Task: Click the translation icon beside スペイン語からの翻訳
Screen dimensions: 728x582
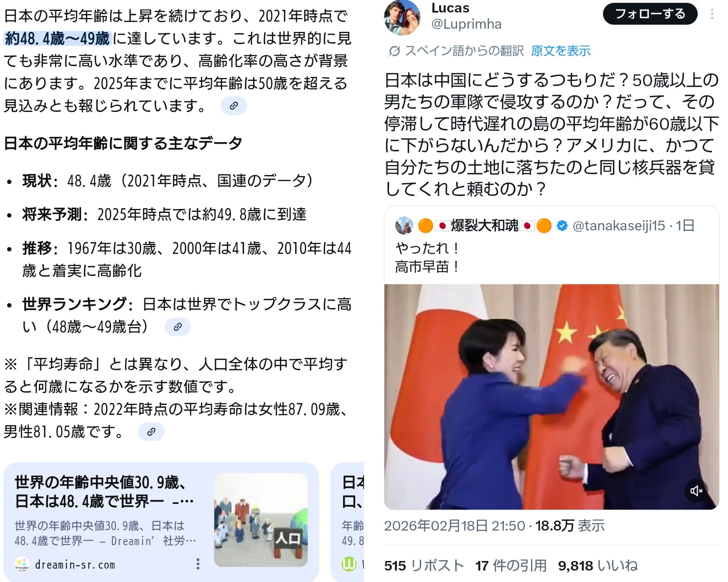Action: pyautogui.click(x=394, y=51)
